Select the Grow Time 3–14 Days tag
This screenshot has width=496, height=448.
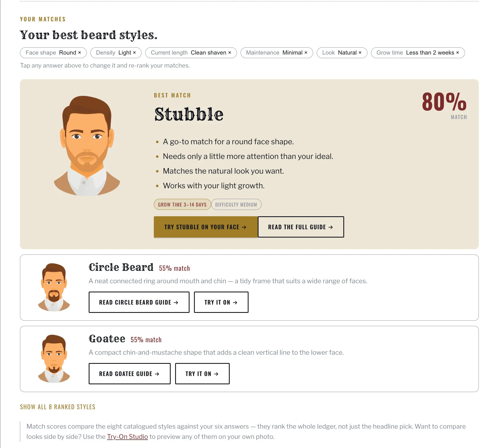(x=182, y=205)
